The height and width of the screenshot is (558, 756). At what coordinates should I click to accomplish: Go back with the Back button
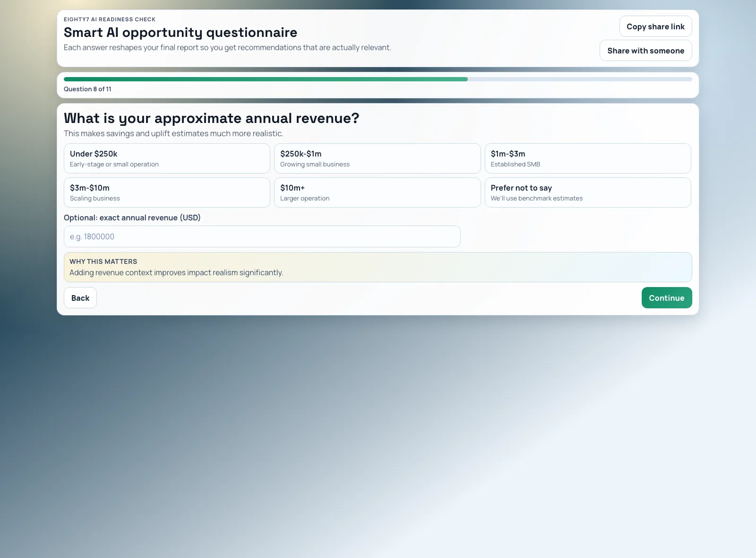(80, 298)
